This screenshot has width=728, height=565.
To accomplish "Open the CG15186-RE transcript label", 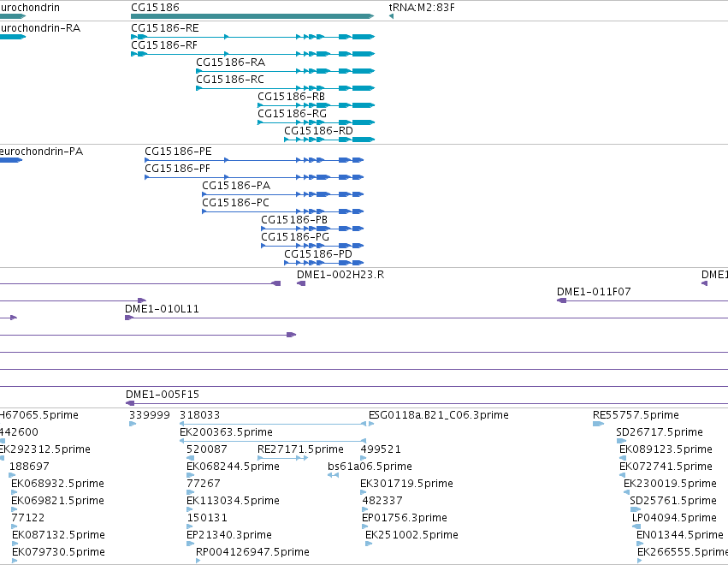I will click(x=165, y=28).
